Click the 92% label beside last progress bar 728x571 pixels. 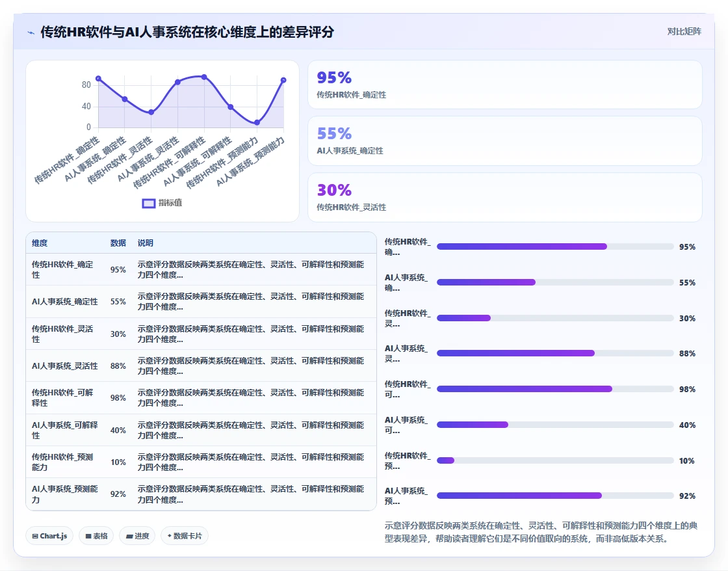[687, 496]
